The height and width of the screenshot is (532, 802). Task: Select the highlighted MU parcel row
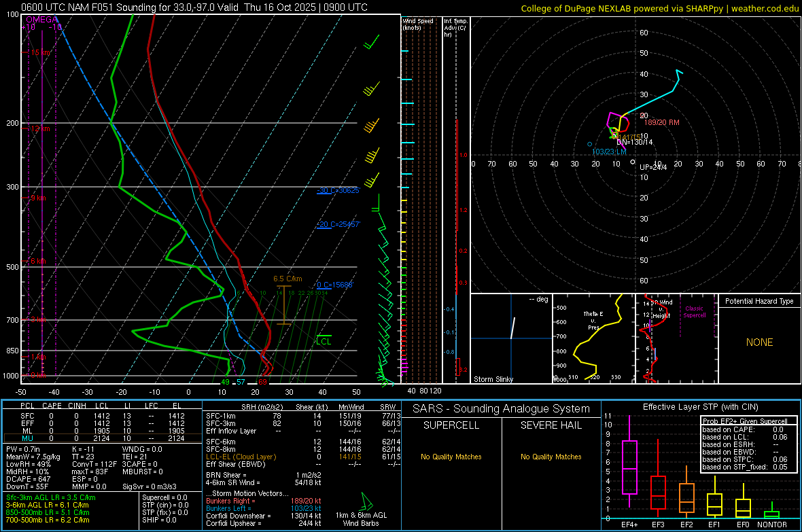[103, 438]
